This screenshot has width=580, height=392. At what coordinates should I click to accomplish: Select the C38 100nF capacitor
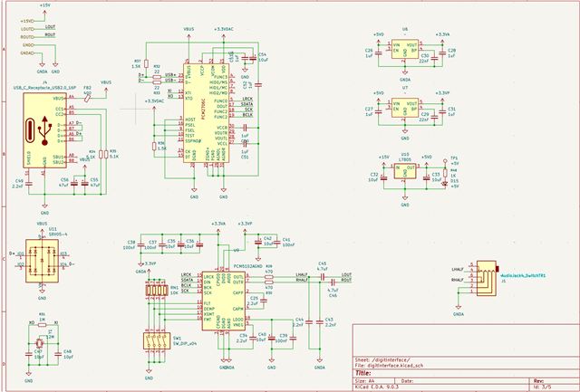[140, 244]
